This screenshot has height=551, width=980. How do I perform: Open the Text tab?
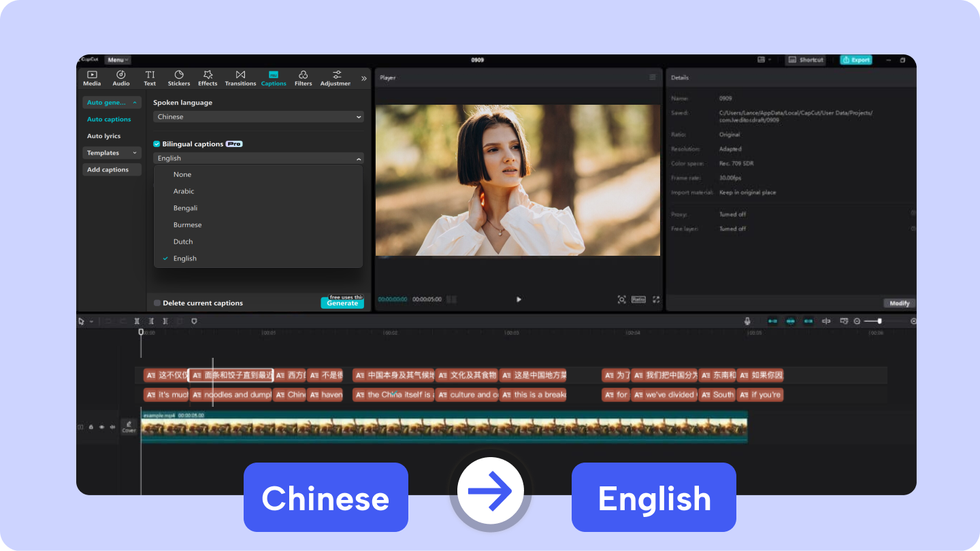pyautogui.click(x=150, y=78)
